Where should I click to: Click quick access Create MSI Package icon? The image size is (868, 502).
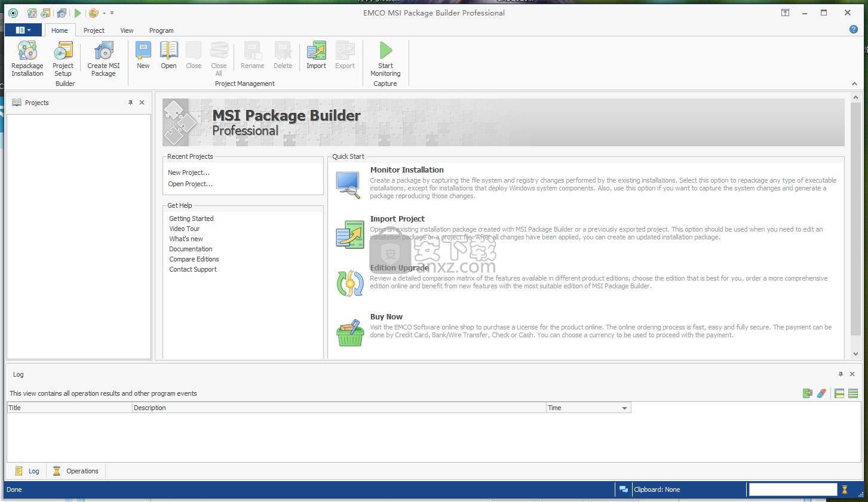point(62,13)
